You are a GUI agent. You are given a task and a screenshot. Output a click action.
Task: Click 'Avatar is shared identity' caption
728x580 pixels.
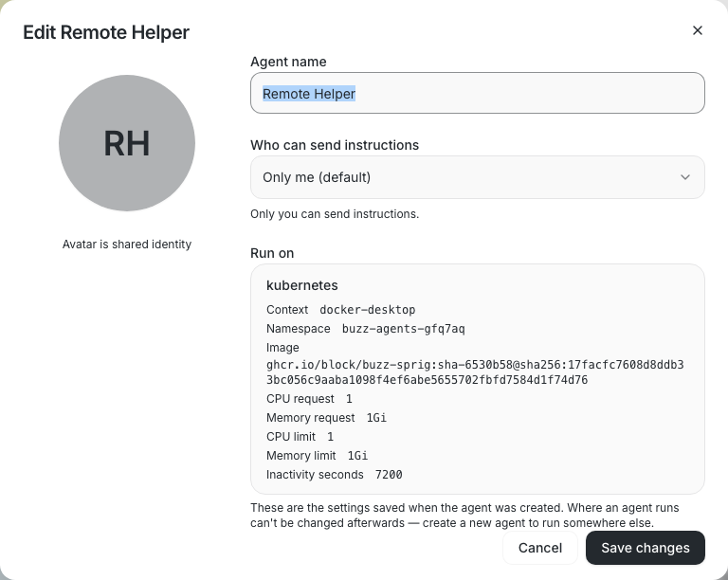tap(127, 245)
